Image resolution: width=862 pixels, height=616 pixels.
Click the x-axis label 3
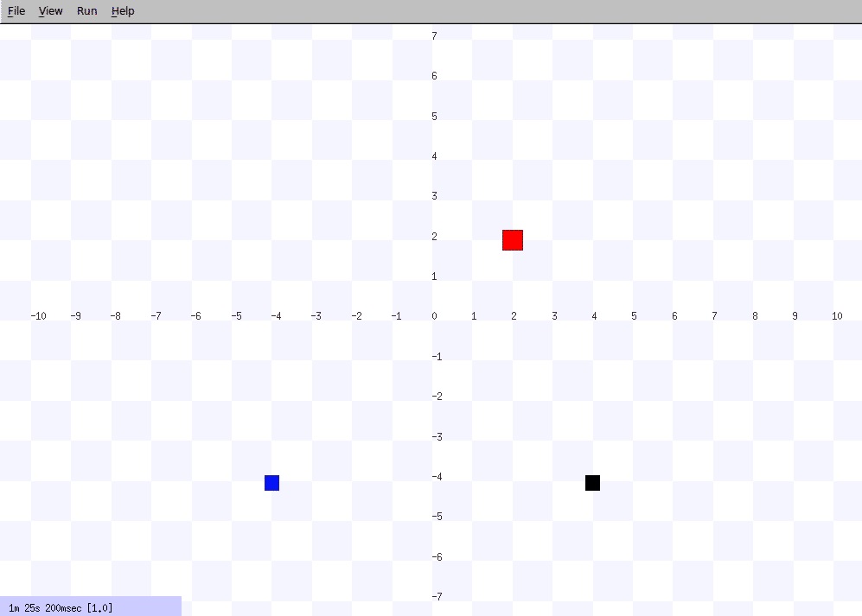click(x=554, y=316)
